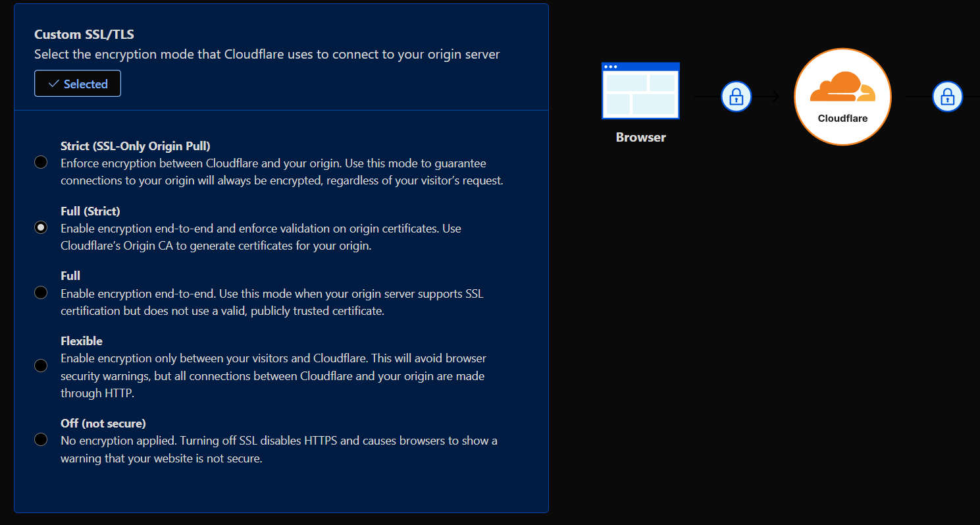Click the orange Cloudflare cloud logo

click(x=842, y=88)
